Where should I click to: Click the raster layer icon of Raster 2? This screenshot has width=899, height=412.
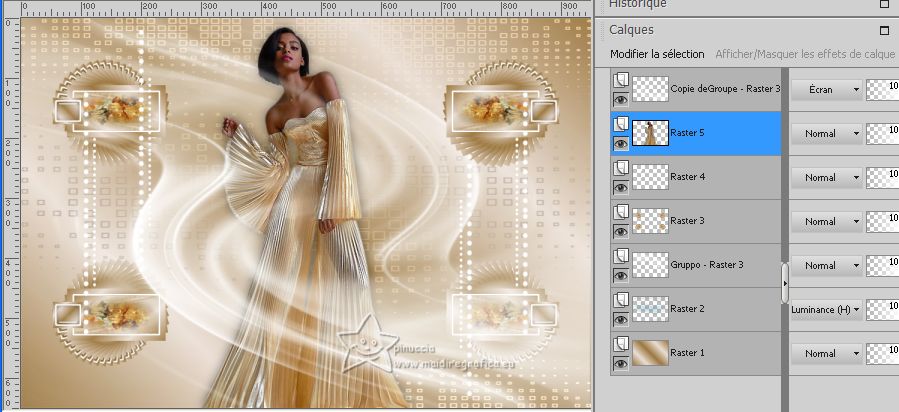pyautogui.click(x=621, y=300)
